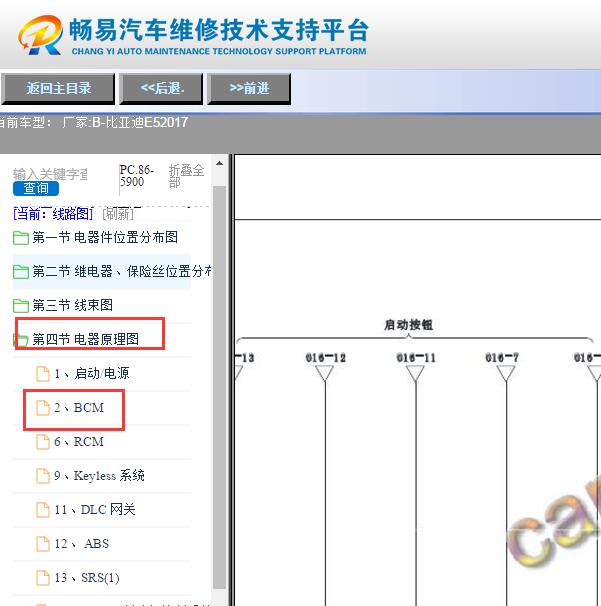The image size is (601, 606).
Task: Click the document icon beside 13、SRS(1)
Action: 43,578
